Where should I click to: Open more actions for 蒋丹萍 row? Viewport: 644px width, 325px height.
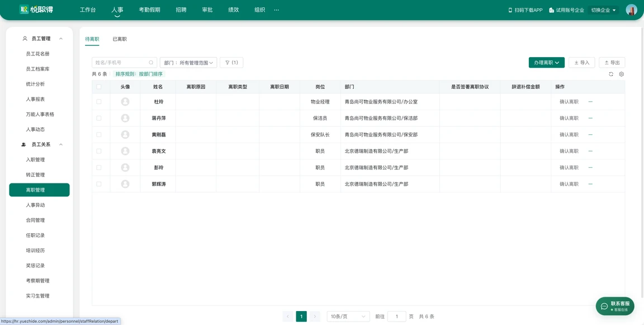coord(590,118)
